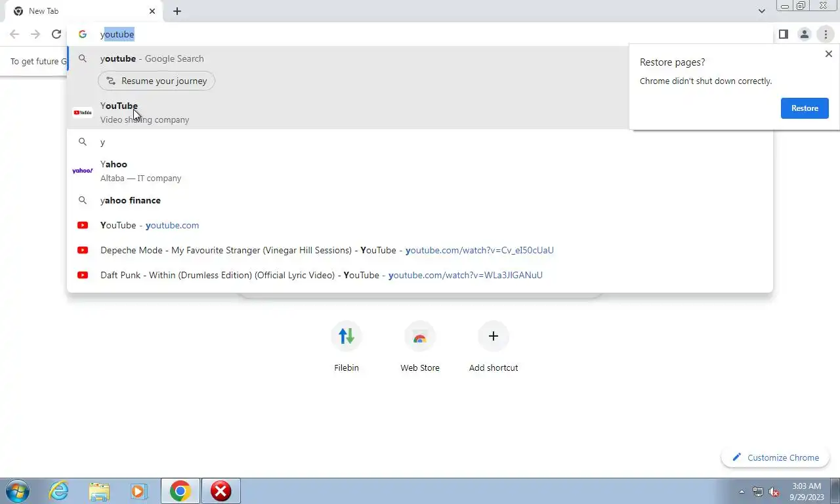Open the Web Store shortcut
Image resolution: width=840 pixels, height=504 pixels.
click(x=420, y=348)
